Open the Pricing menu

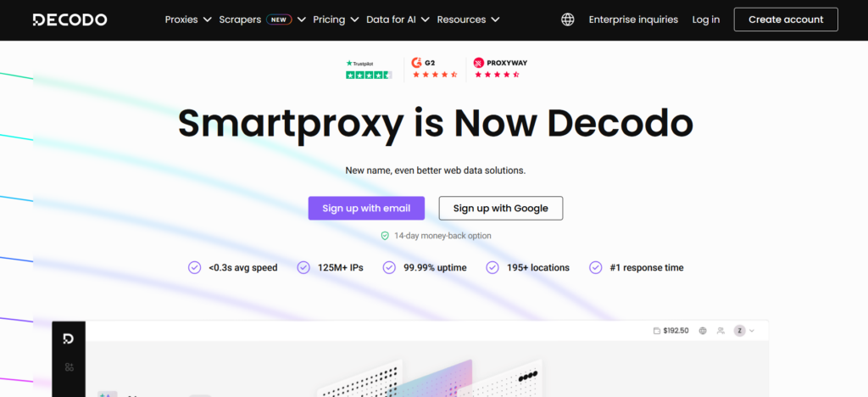[x=335, y=20]
